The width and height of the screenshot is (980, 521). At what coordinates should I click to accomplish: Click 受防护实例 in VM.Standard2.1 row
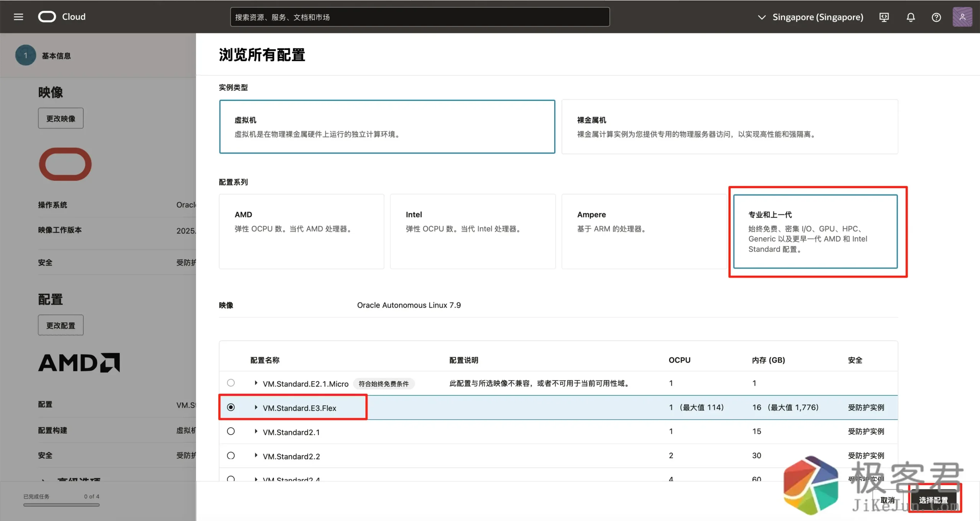tap(866, 431)
